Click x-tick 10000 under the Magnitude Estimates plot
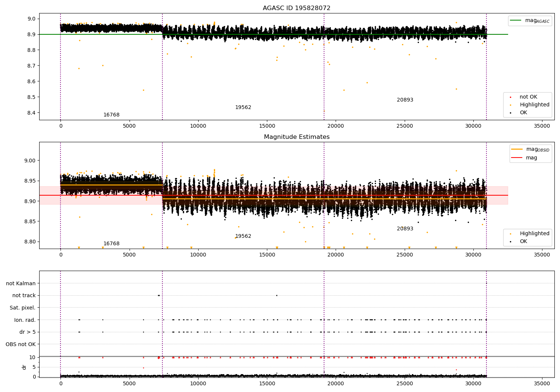The height and width of the screenshot is (392, 560). coord(198,255)
